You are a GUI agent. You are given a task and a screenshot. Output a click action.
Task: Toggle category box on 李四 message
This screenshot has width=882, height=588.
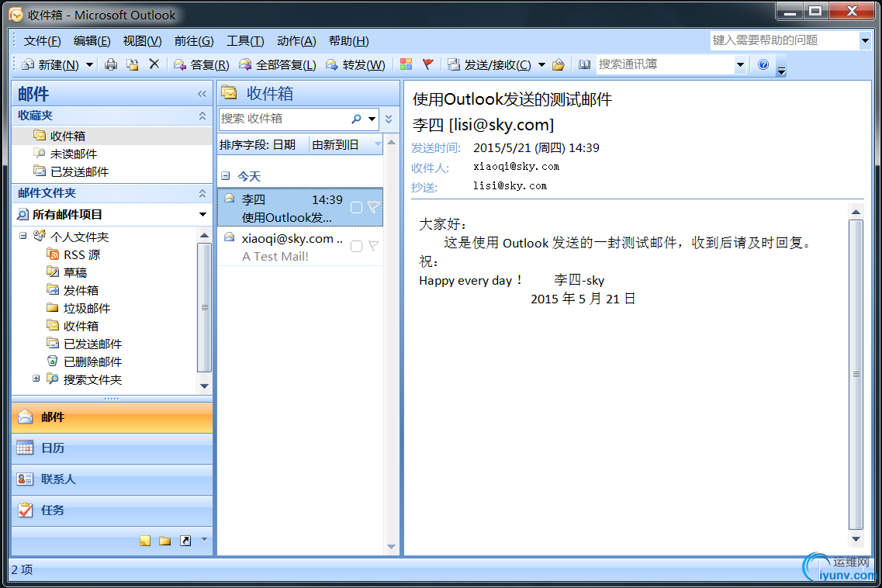[x=356, y=208]
